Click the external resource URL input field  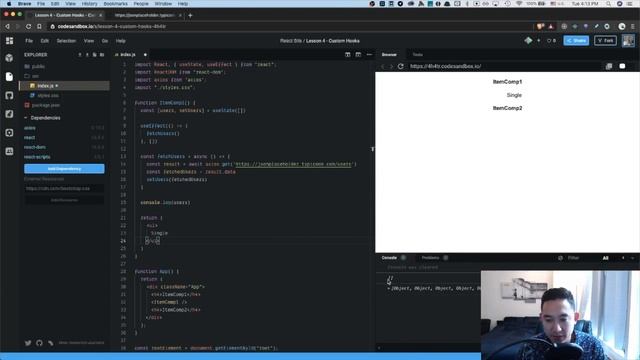pyautogui.click(x=64, y=189)
